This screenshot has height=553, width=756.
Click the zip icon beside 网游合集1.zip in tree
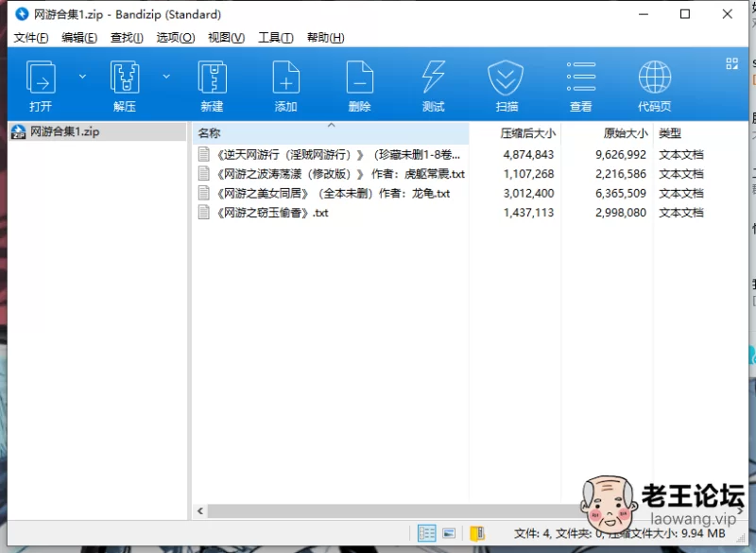[x=18, y=131]
